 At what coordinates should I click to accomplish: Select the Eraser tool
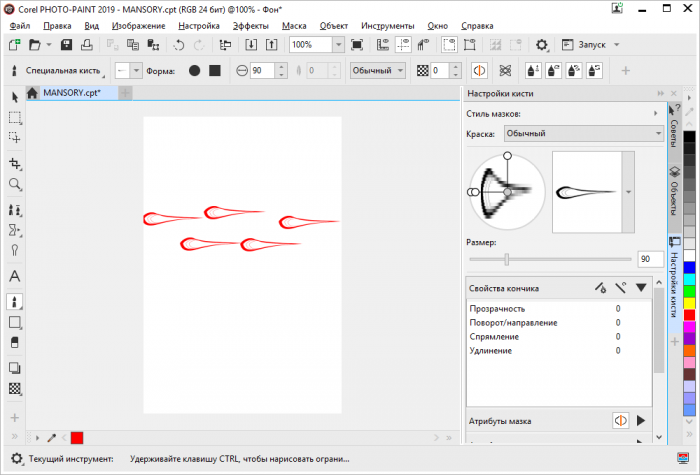tap(15, 343)
